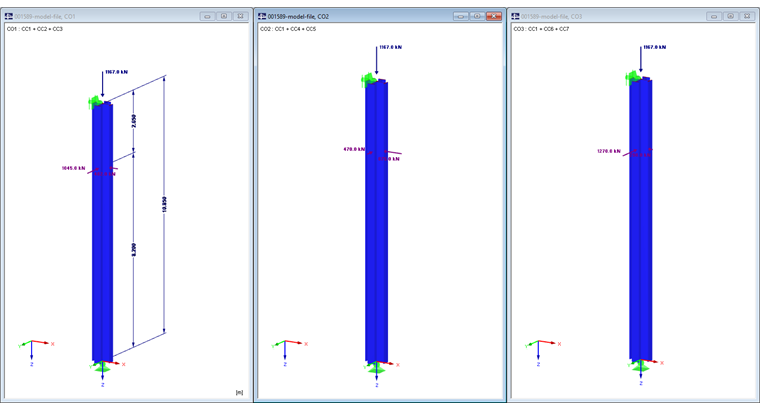Click the 2.050 dimension value in CO1 window
This screenshot has width=760, height=411.
(x=134, y=121)
